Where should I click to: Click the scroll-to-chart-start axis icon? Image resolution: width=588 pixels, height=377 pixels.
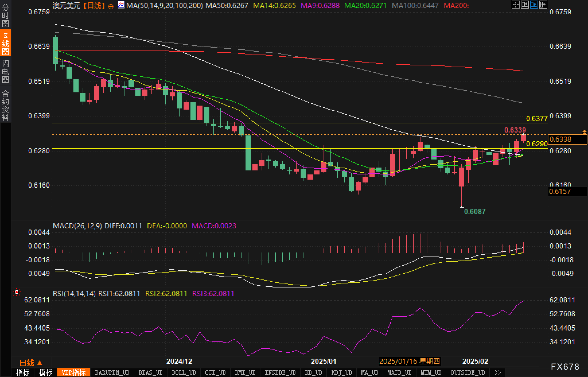tap(525, 5)
